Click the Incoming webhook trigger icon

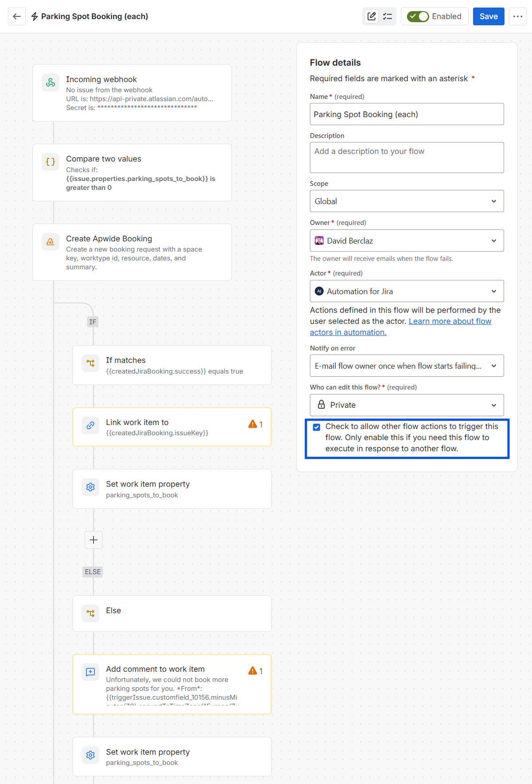pyautogui.click(x=51, y=83)
